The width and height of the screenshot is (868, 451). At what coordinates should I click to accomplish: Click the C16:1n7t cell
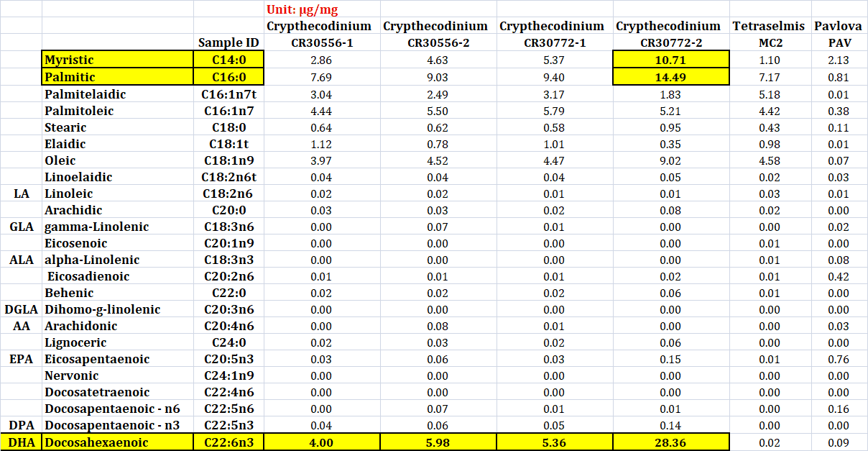[228, 94]
